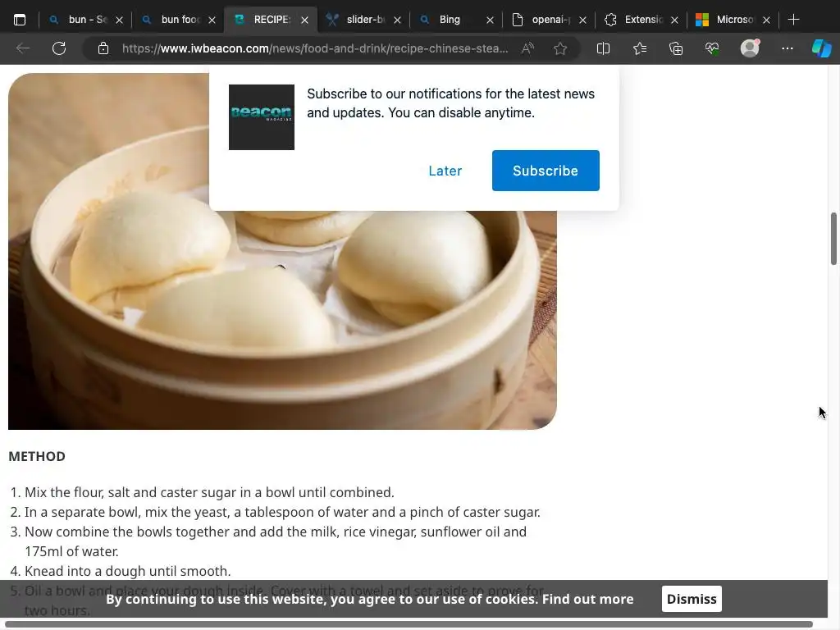Click the METHOD heading

(x=37, y=456)
